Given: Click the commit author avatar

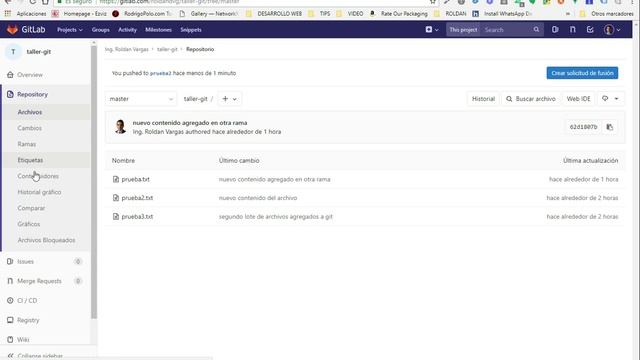Looking at the screenshot, I should pyautogui.click(x=120, y=127).
